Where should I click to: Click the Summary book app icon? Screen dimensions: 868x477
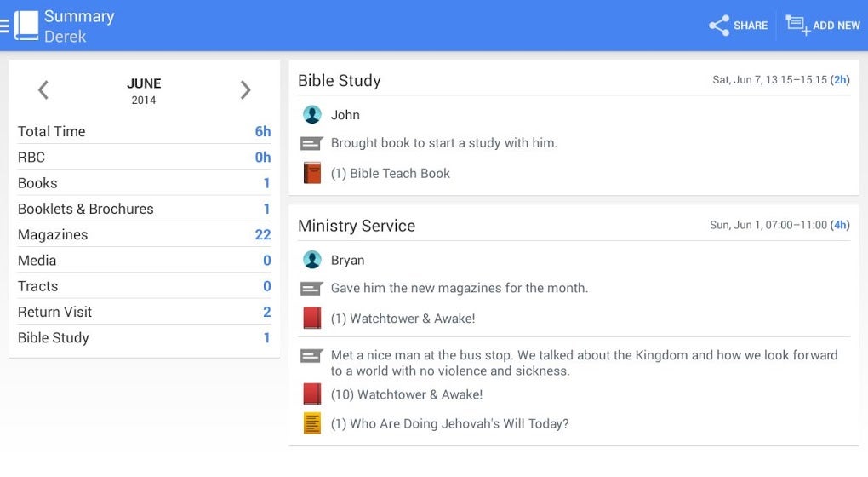click(26, 26)
